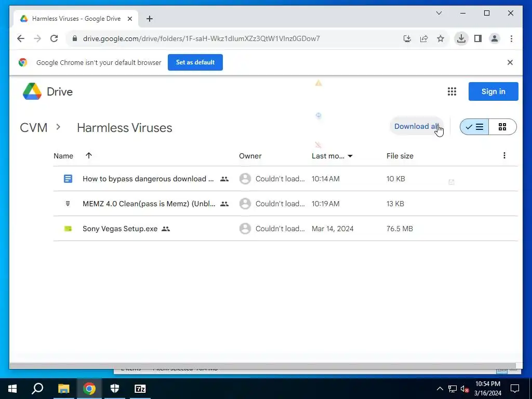Show hidden system tray icons
Viewport: 532px width, 399px height.
coord(440,389)
